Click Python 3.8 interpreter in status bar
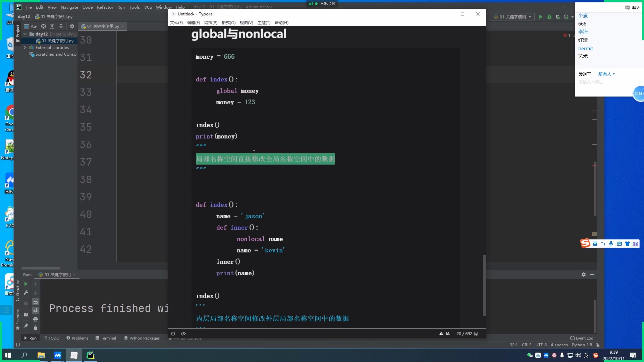The image size is (644, 362). [582, 345]
